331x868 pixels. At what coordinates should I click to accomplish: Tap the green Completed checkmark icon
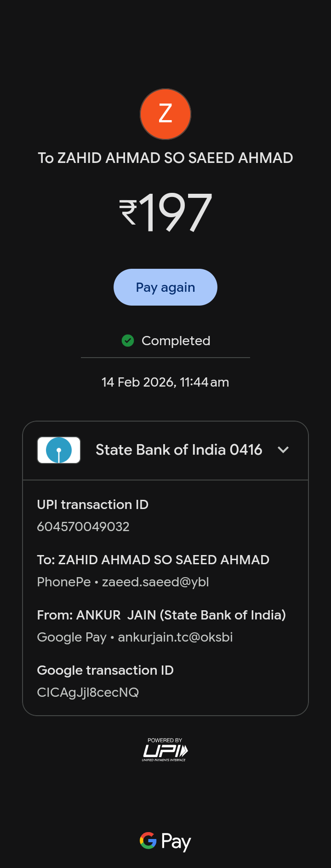coord(128,341)
